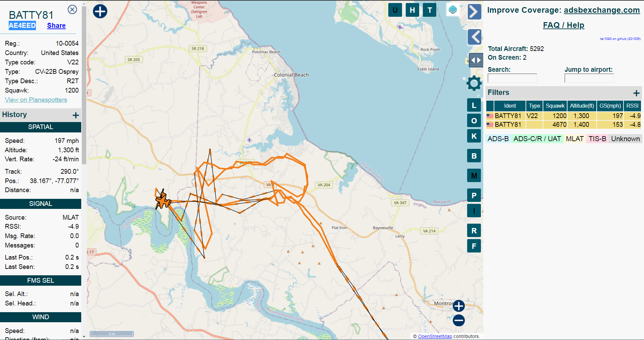Click the MLAT legend color swatch

tap(575, 139)
